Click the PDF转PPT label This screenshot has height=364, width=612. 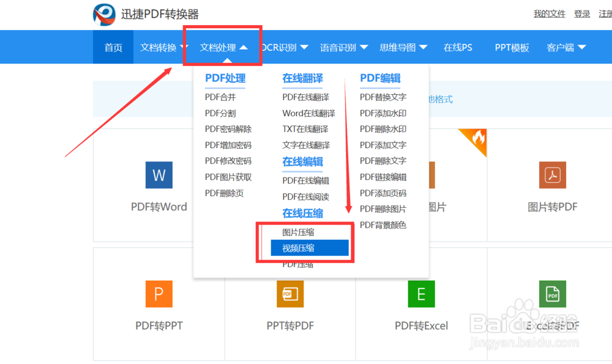pyautogui.click(x=159, y=326)
